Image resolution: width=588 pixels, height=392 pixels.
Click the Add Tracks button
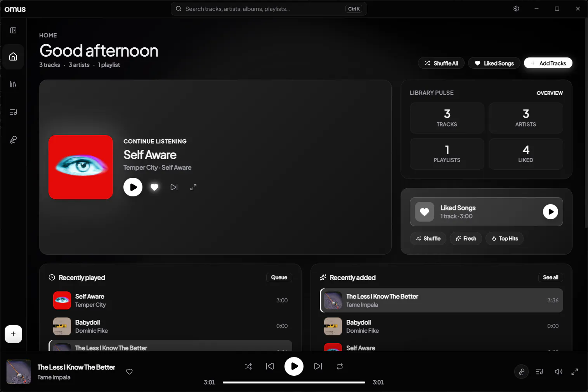548,63
